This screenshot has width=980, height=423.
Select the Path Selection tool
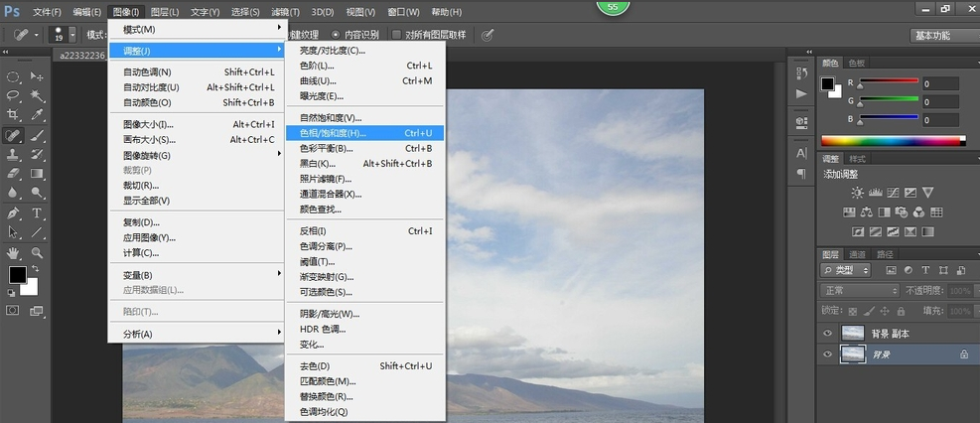point(13,232)
